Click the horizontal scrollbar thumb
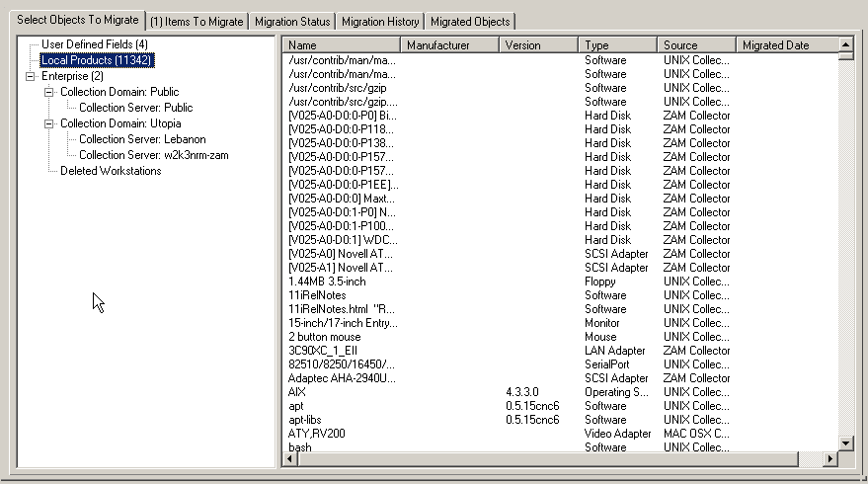 [547, 459]
